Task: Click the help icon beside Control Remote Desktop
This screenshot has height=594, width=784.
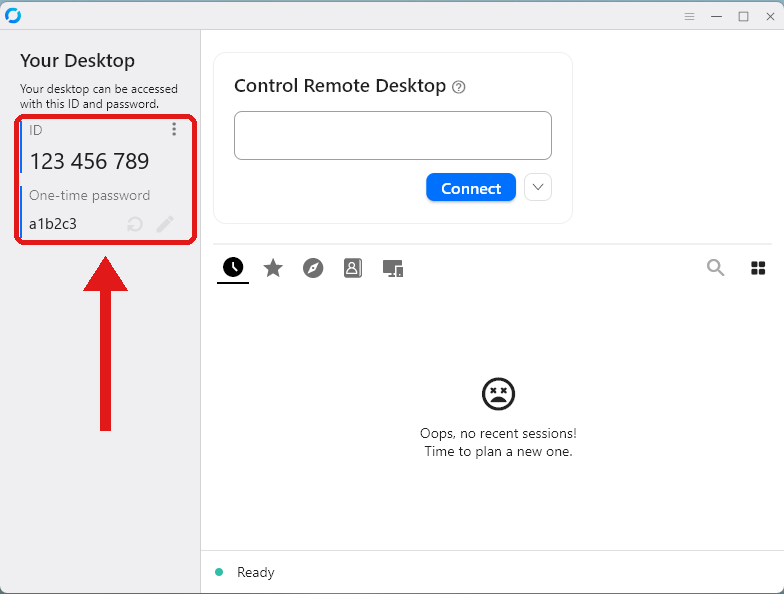Action: pyautogui.click(x=458, y=87)
